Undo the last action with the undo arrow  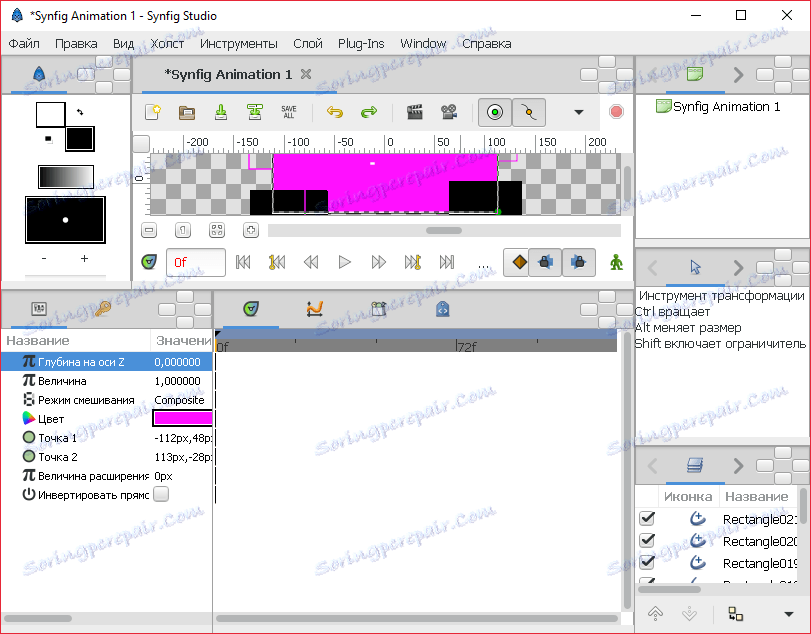[x=335, y=112]
